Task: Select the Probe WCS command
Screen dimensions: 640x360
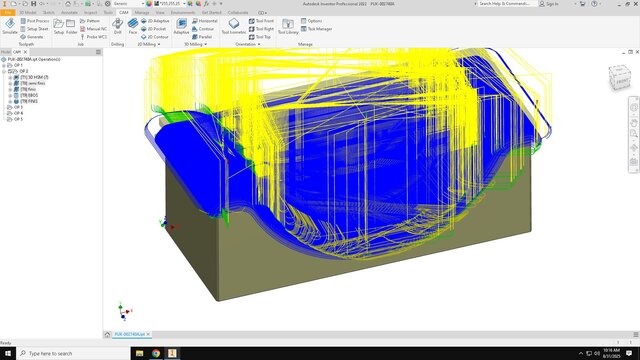Action: point(93,37)
